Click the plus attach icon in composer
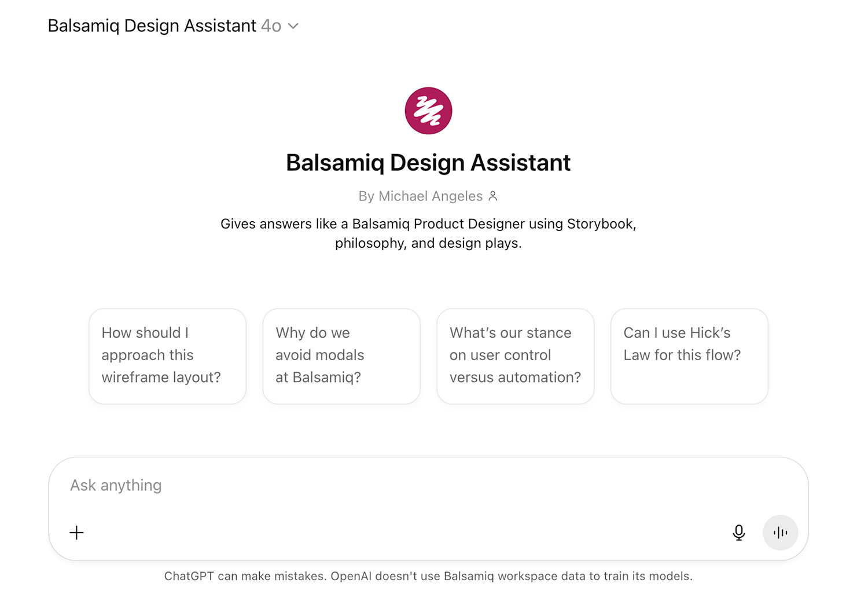 pos(76,533)
